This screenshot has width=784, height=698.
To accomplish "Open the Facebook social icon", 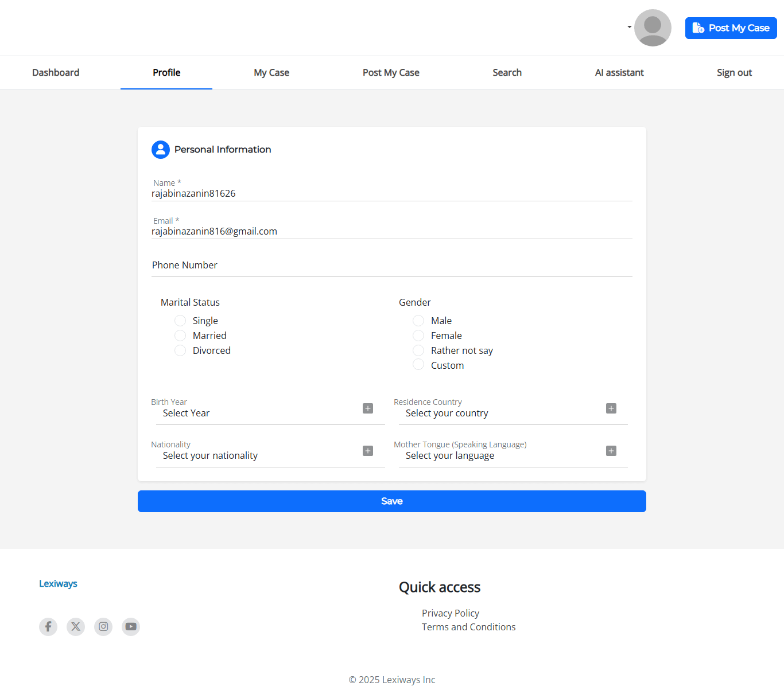I will 48,626.
